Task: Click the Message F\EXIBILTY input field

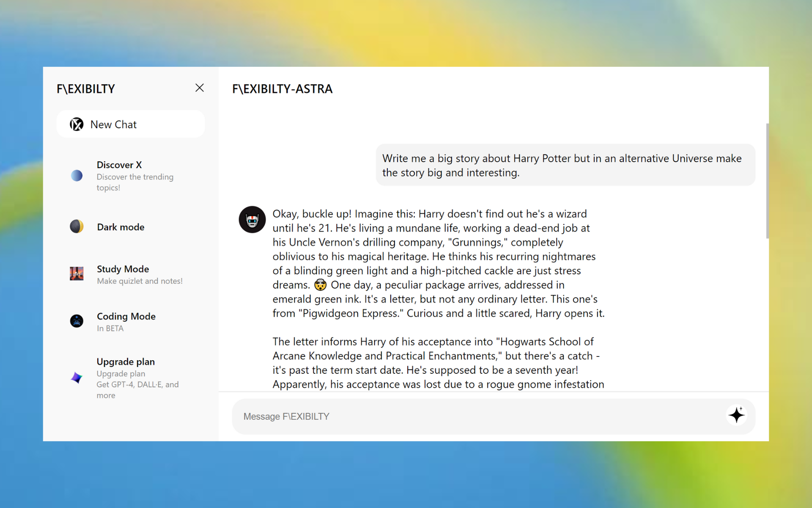Action: pyautogui.click(x=478, y=417)
